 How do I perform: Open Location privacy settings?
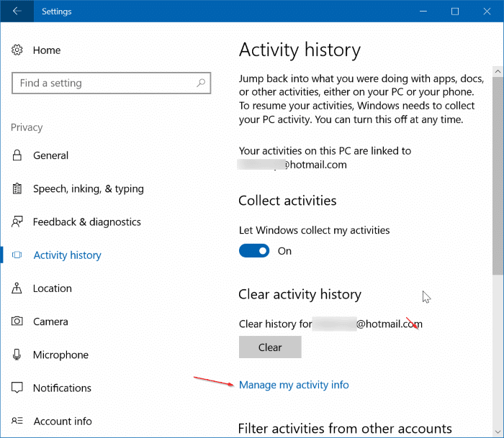pyautogui.click(x=53, y=288)
